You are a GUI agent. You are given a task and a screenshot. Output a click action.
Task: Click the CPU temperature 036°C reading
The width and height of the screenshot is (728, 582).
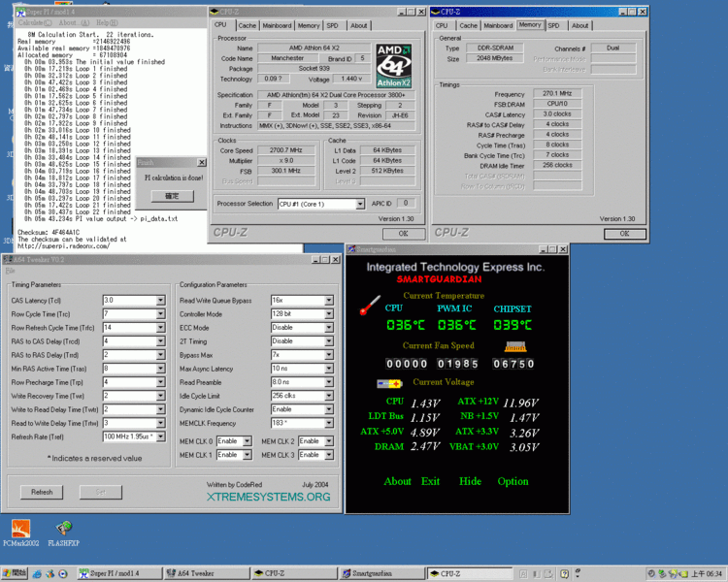pos(406,325)
